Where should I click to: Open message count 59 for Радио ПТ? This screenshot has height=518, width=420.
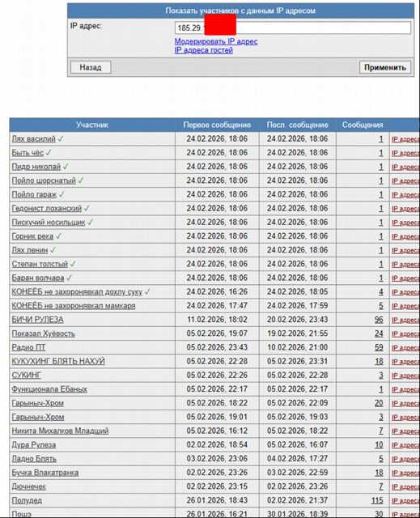click(379, 347)
